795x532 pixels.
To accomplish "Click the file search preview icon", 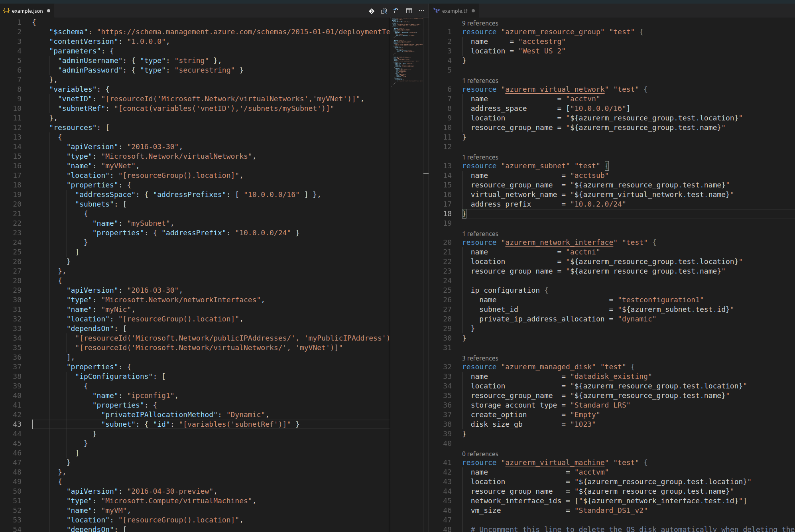I will click(384, 11).
